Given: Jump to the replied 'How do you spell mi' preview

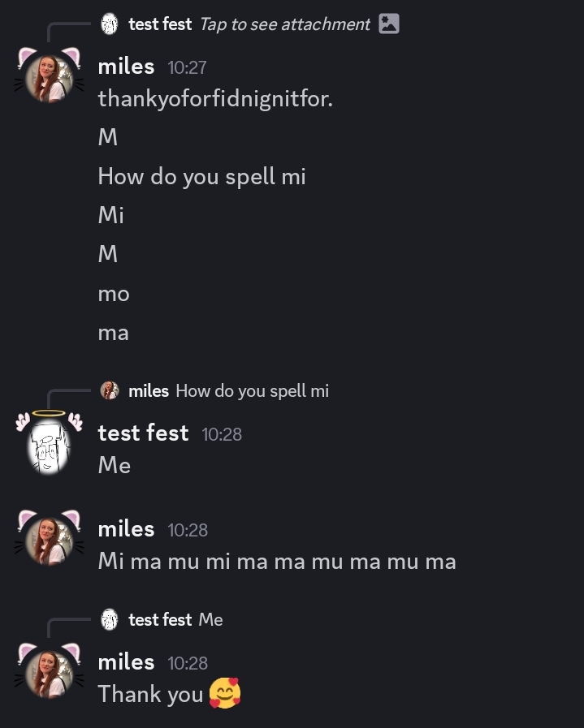Looking at the screenshot, I should pyautogui.click(x=252, y=391).
